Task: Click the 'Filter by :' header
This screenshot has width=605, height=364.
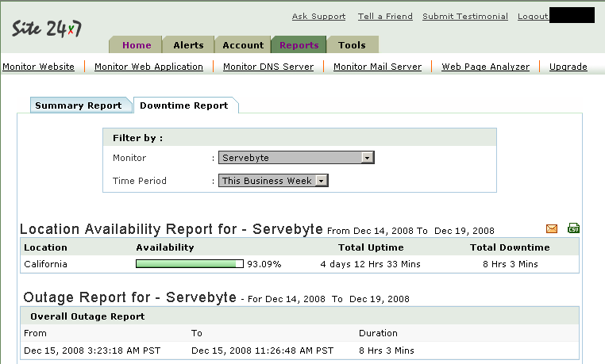Action: [x=137, y=138]
